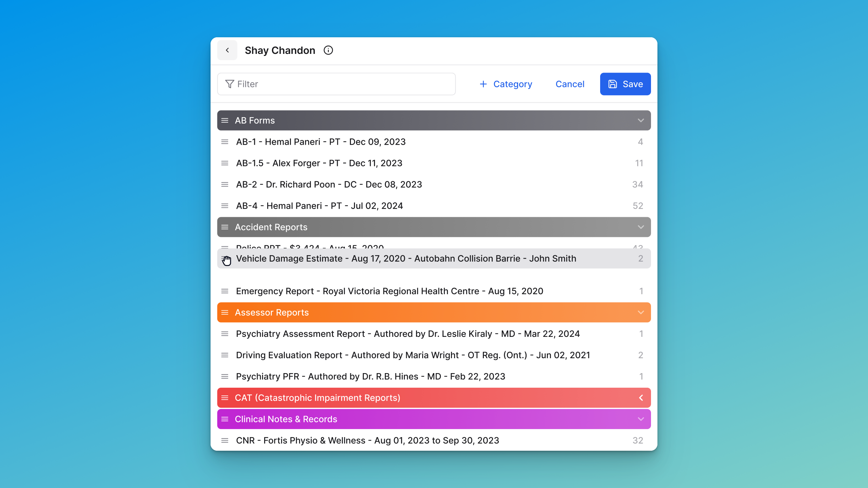Collapse the AB Forms category chevron
868x488 pixels.
click(640, 120)
